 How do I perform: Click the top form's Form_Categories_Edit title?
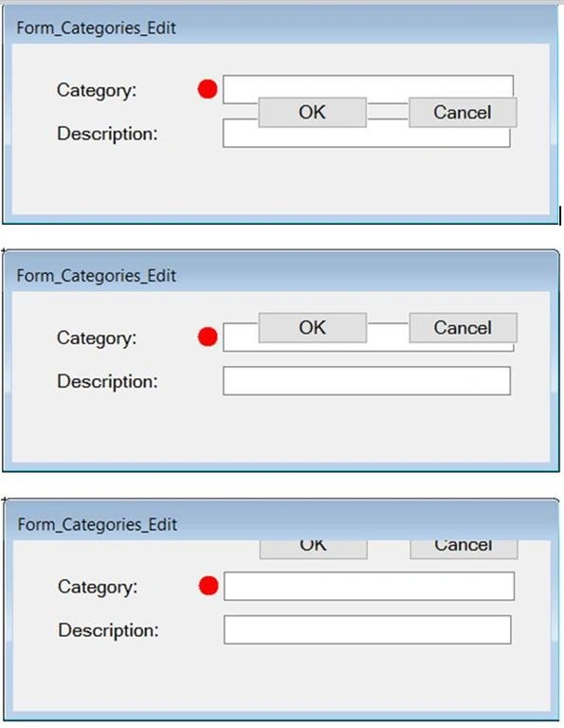[x=96, y=27]
